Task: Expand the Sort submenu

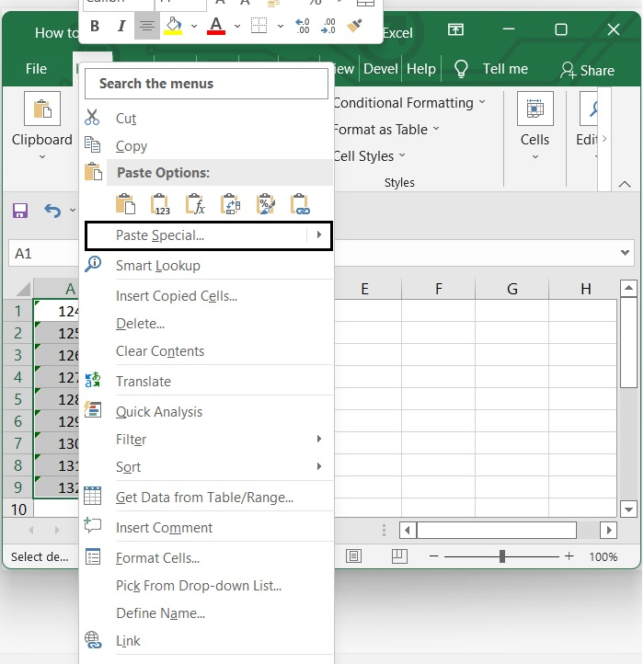Action: [206, 466]
